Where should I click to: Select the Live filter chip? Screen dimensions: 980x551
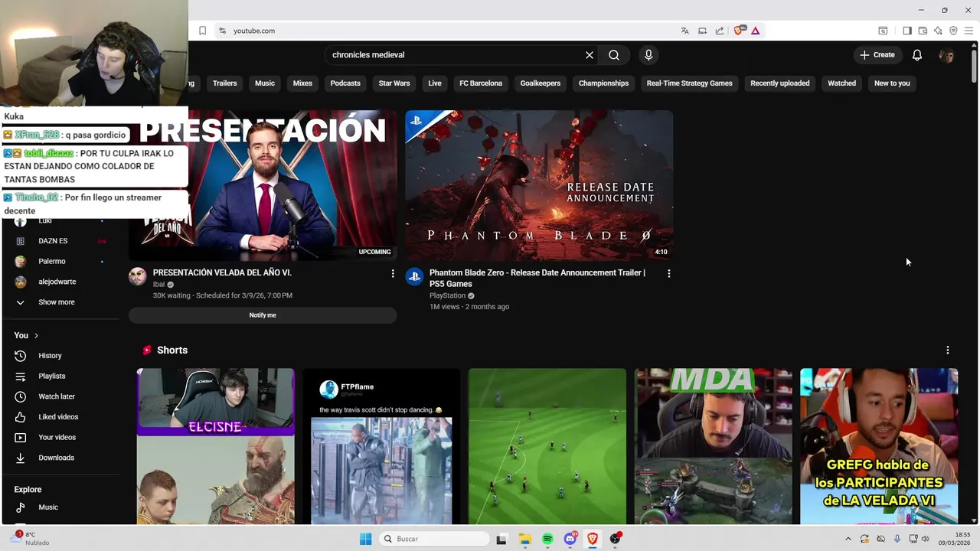435,83
